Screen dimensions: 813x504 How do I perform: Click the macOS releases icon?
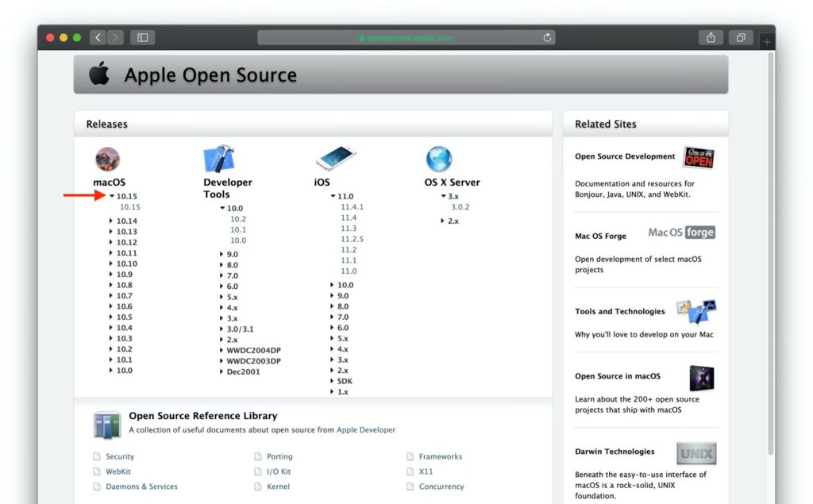pos(108,158)
